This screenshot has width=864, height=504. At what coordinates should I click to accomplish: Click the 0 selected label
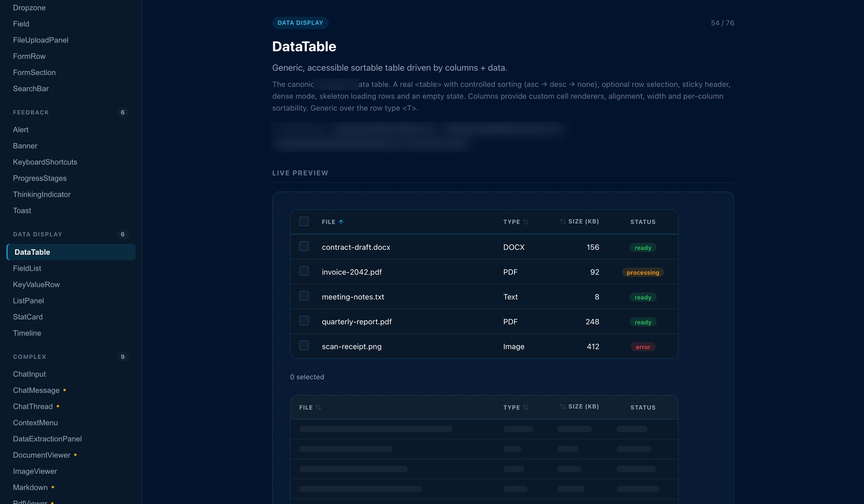(x=307, y=377)
